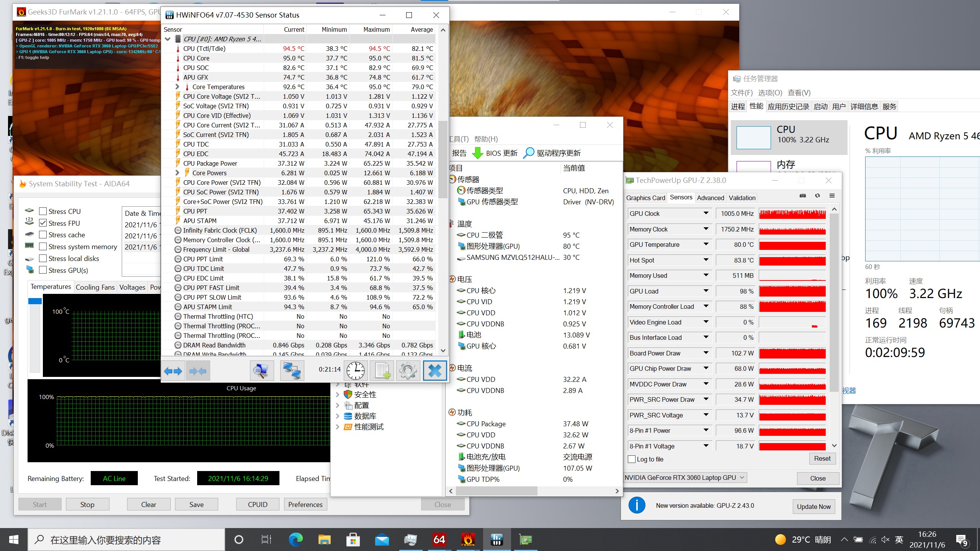Click HWiNFO blue X close sensors icon
This screenshot has width=980, height=551.
(435, 371)
